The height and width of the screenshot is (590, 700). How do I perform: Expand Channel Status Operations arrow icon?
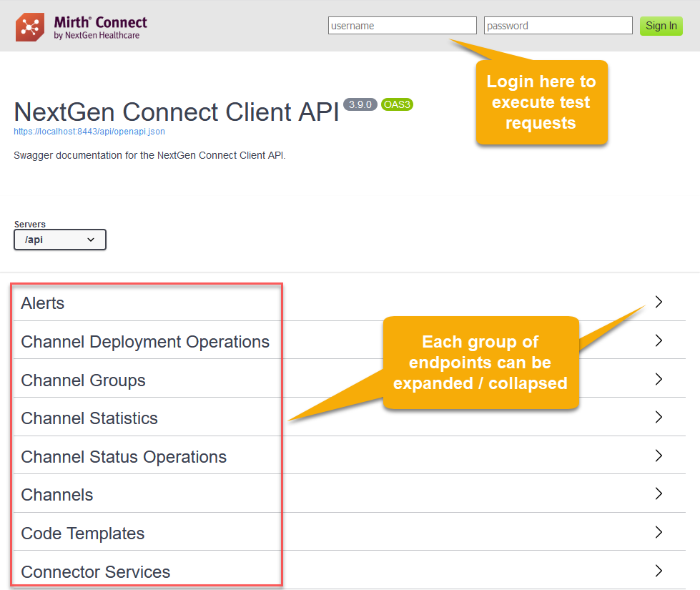pos(659,456)
